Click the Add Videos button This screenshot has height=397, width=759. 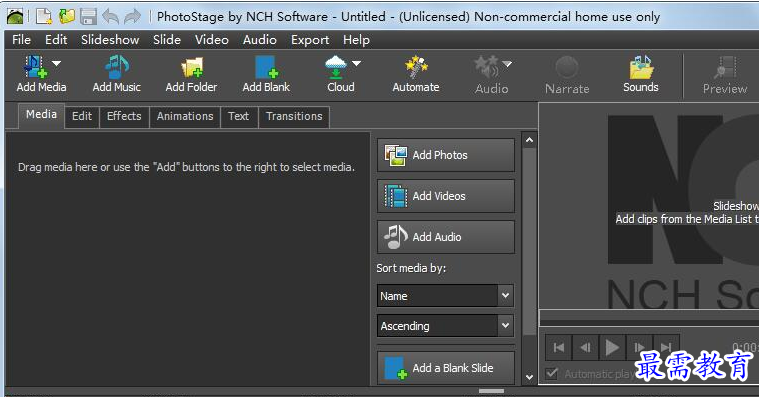[x=445, y=196]
